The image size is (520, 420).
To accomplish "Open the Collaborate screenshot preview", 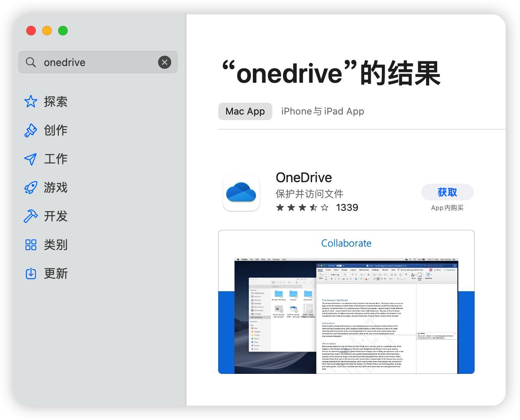I will pyautogui.click(x=346, y=302).
